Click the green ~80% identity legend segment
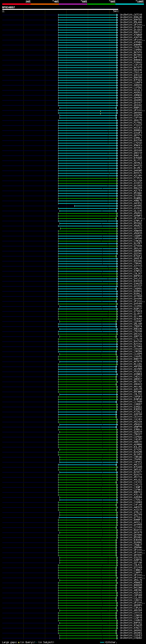Viewport: 146px width, 644px height. (101, 4)
